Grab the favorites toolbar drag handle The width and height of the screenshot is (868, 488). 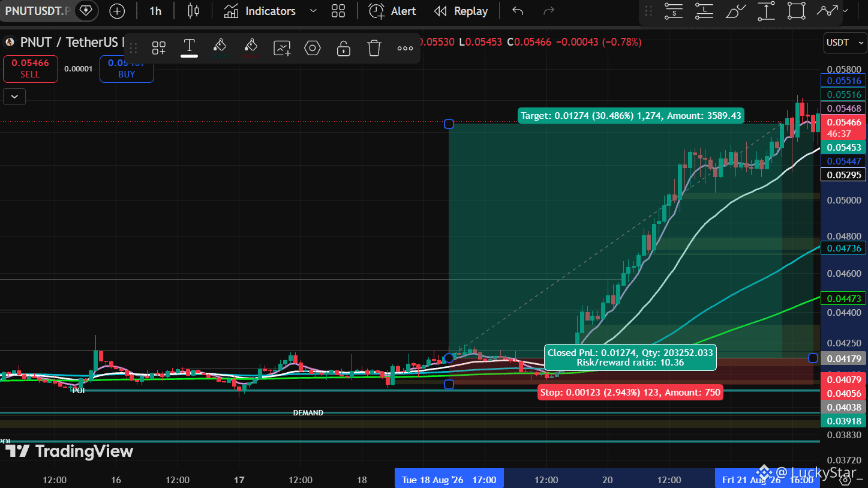[x=648, y=11]
